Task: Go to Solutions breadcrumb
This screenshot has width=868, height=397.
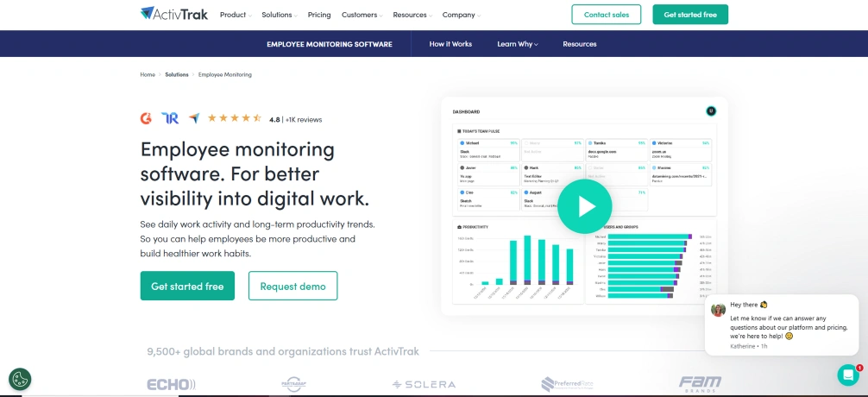Action: tap(177, 74)
